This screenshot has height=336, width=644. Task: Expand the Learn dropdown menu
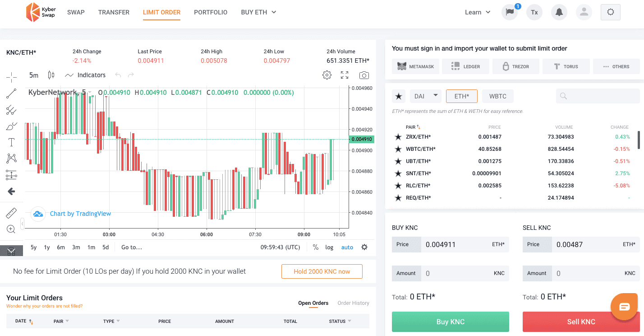point(478,12)
